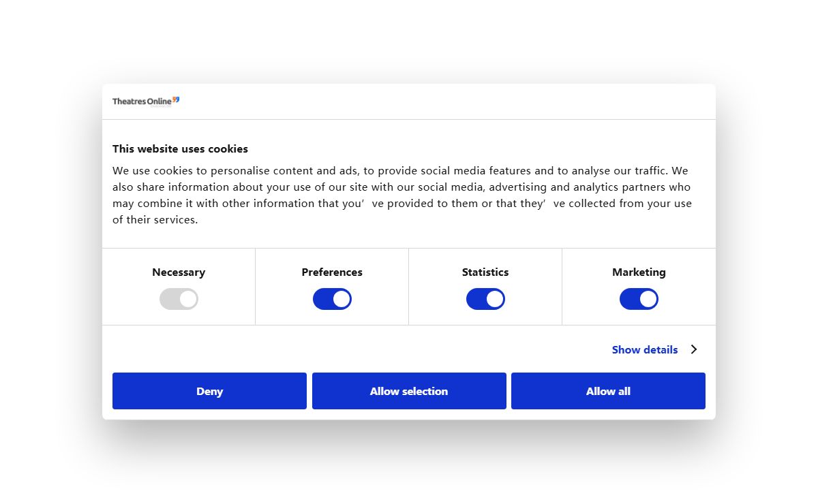This screenshot has height=504, width=818.
Task: Expand details using the chevron arrow
Action: pos(694,349)
